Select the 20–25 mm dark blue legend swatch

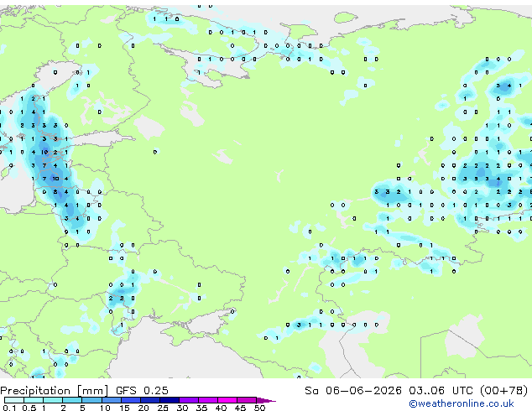(150, 400)
